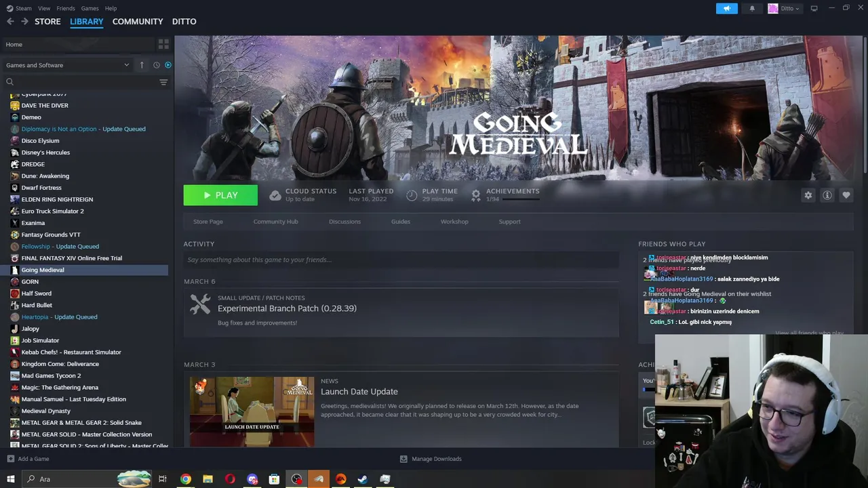Switch to the STORE tab
Screen dimensions: 868x488
pyautogui.click(x=47, y=22)
